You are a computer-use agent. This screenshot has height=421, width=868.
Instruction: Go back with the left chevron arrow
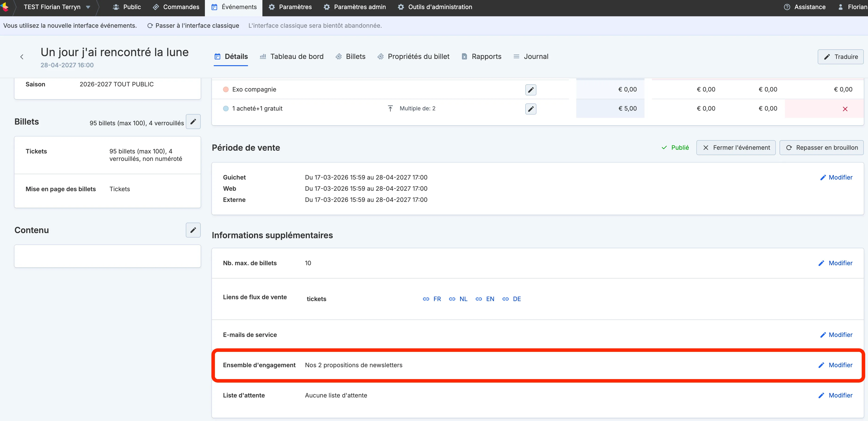coord(22,57)
